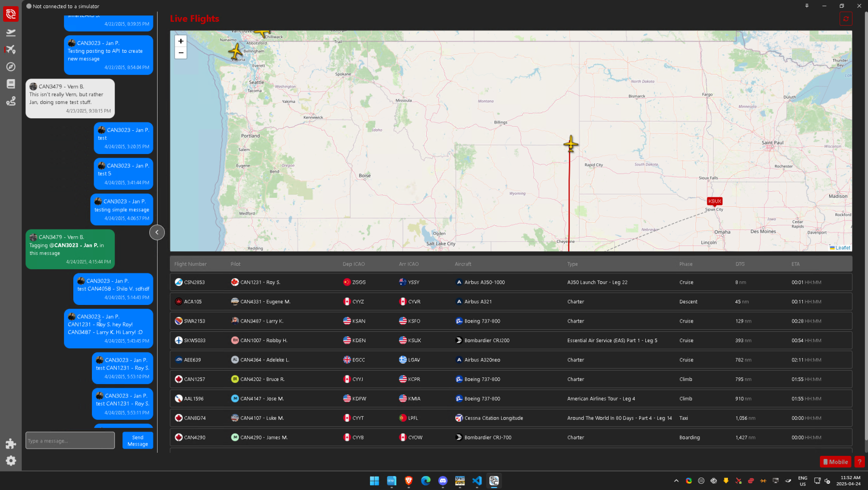
Task: Select the CSN2853 flight row
Action: coord(511,282)
